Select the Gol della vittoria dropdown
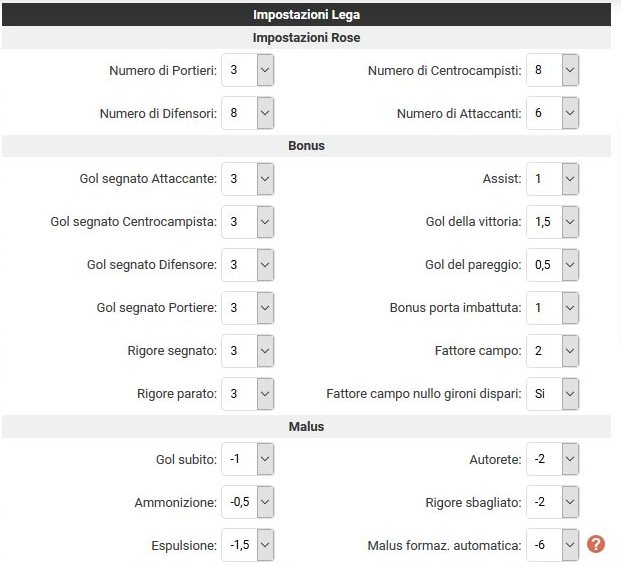The image size is (621, 566). click(x=552, y=222)
